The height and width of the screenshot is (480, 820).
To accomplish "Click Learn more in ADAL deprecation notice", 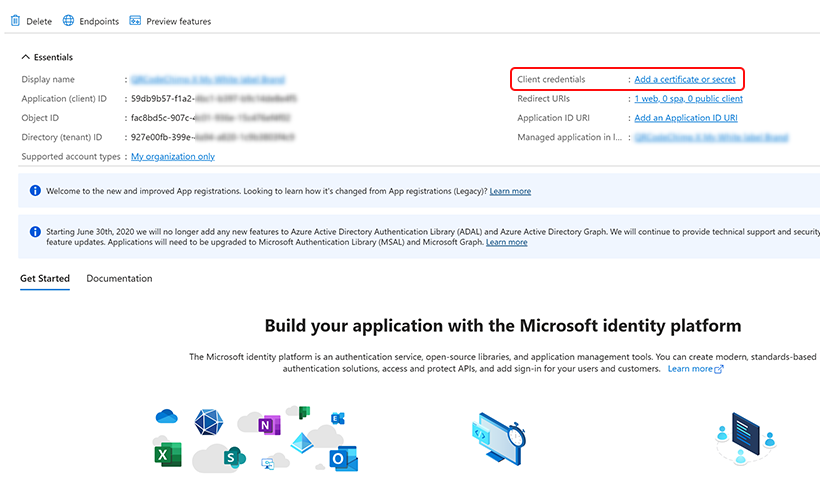I will [506, 242].
